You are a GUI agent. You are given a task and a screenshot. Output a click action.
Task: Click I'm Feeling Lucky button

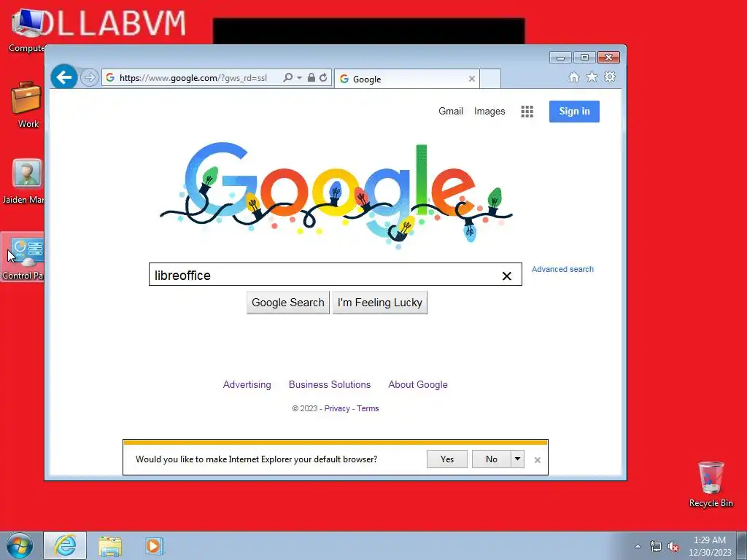379,303
